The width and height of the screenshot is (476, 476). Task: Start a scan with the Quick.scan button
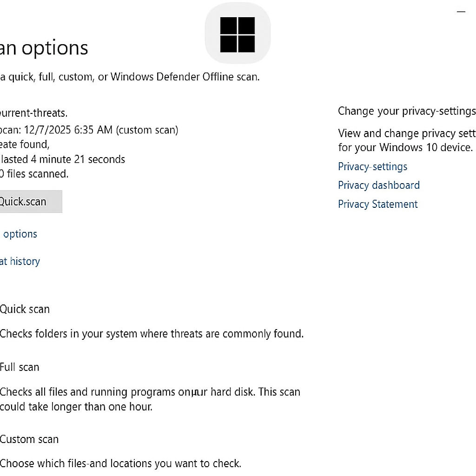point(31,202)
